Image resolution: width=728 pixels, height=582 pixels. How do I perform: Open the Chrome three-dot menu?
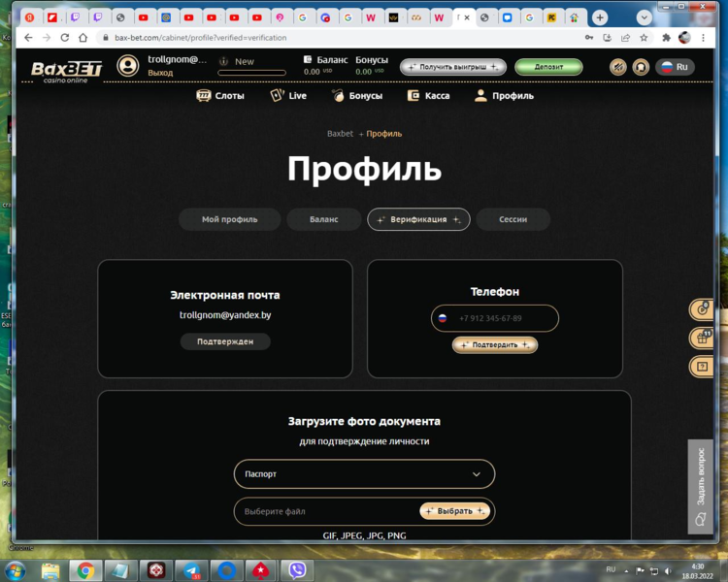click(x=703, y=38)
